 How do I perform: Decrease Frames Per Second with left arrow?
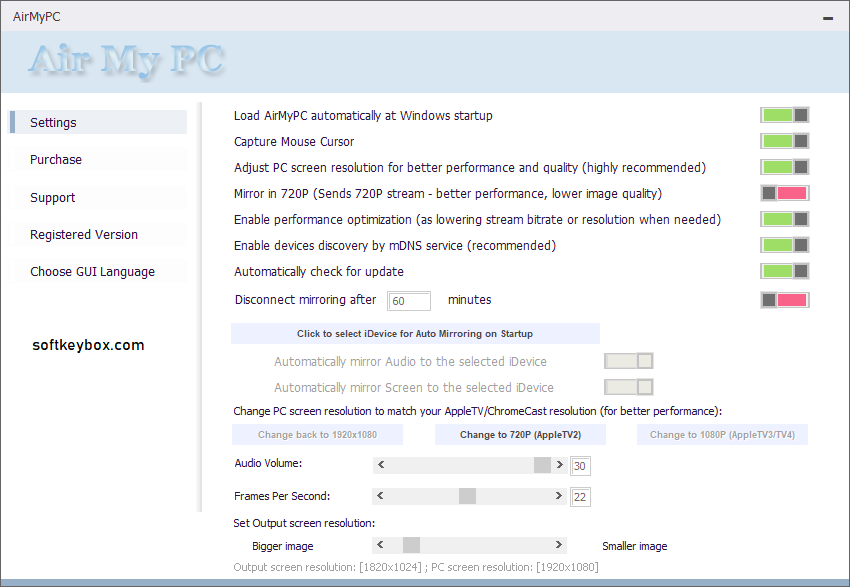(x=381, y=496)
